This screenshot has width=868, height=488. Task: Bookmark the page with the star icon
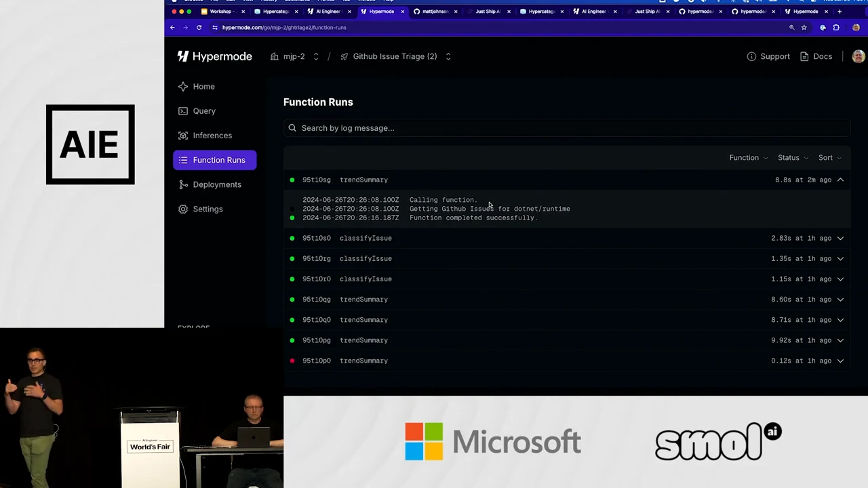804,28
